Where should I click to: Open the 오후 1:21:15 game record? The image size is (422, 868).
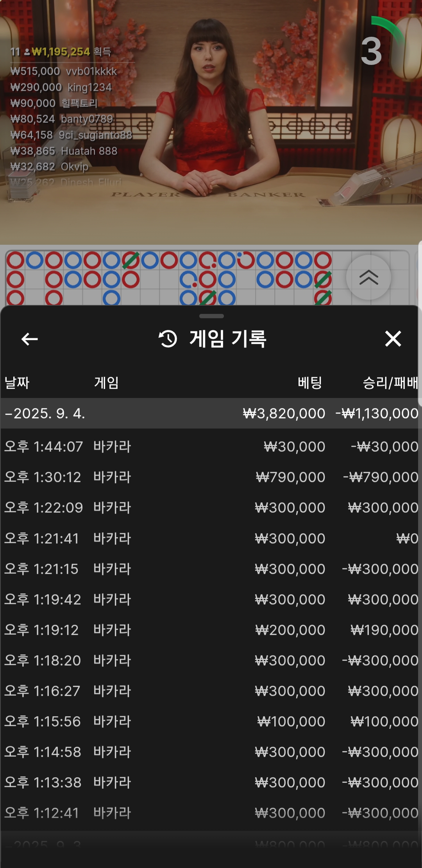tap(211, 569)
